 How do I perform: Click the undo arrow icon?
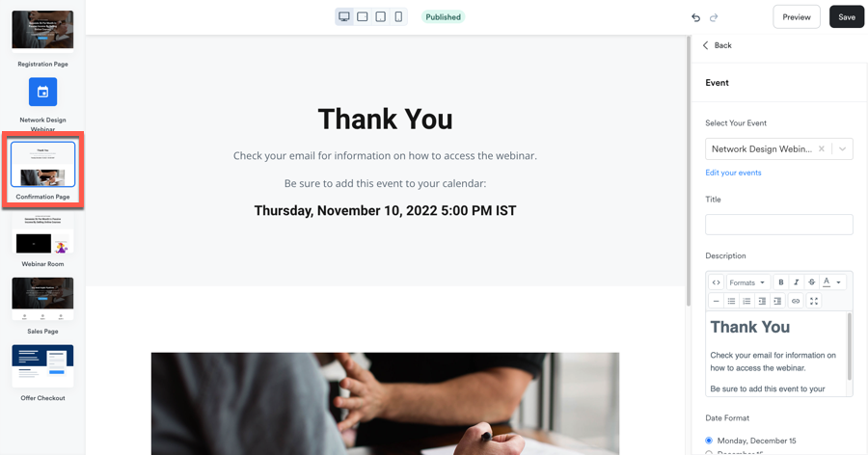click(x=695, y=17)
